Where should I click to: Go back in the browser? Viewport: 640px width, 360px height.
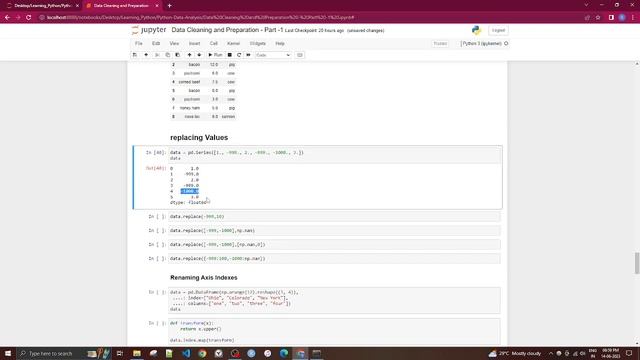[x=7, y=18]
